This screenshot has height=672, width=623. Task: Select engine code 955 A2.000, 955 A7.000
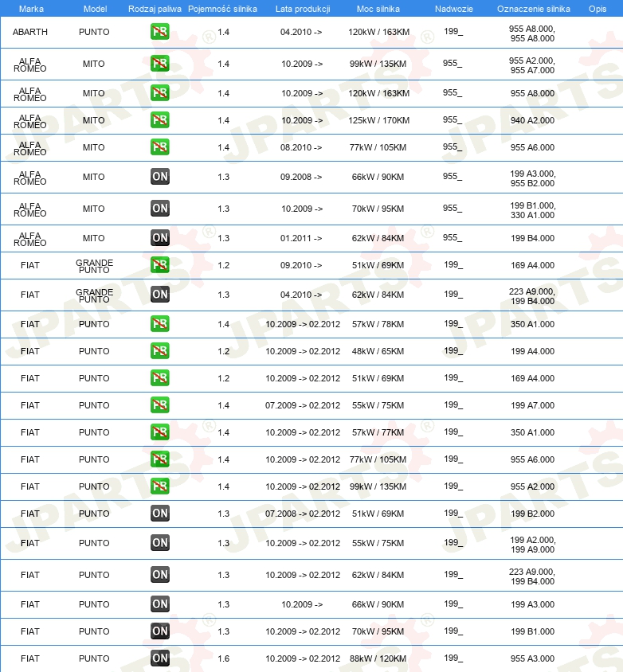[x=532, y=65]
